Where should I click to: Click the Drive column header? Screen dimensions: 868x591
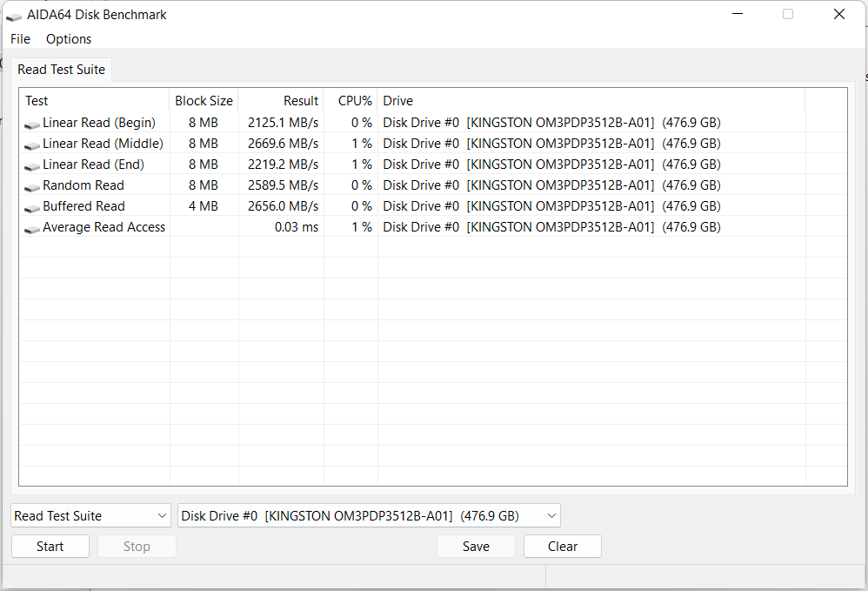click(591, 101)
